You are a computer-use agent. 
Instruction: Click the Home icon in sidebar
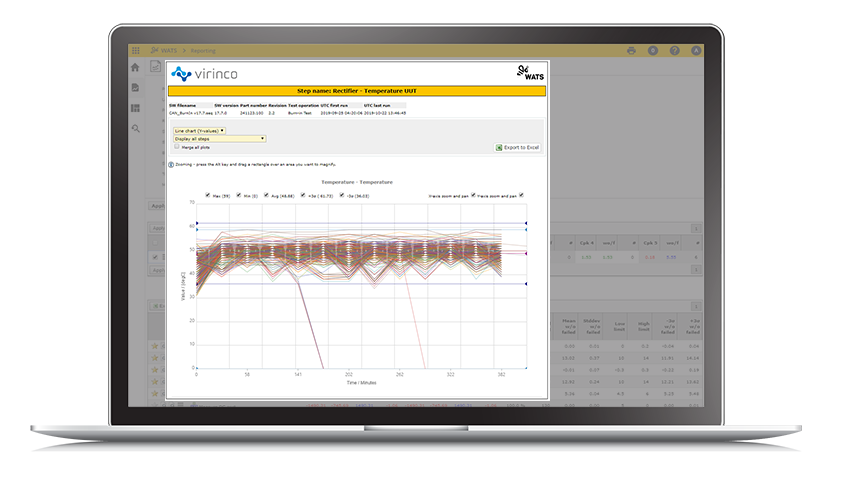pyautogui.click(x=135, y=68)
